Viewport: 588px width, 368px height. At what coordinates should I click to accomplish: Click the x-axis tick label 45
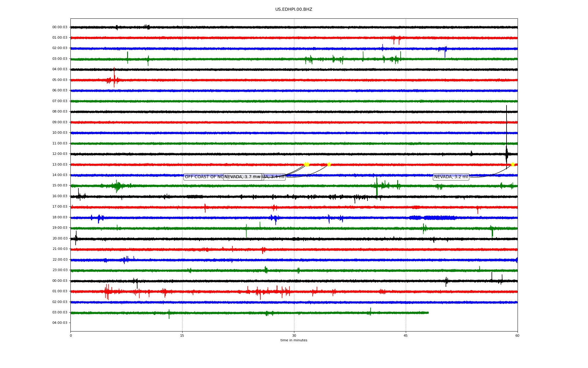(406, 335)
